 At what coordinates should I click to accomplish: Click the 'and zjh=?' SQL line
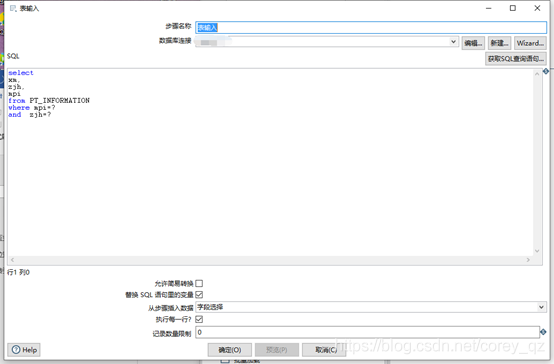coord(30,115)
